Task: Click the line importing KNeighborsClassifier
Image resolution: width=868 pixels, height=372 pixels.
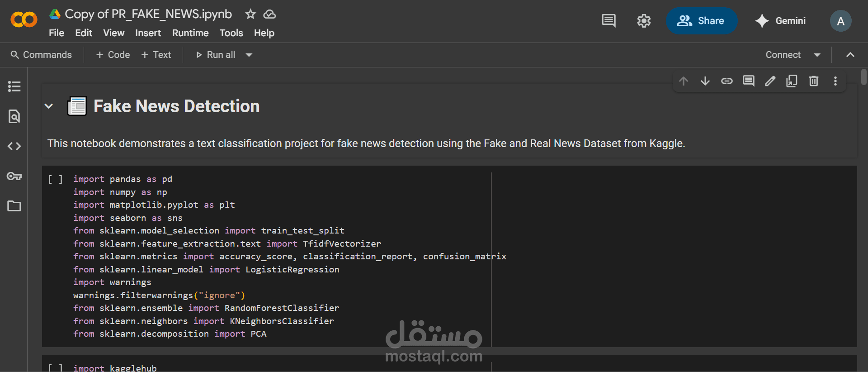Action: (x=204, y=321)
